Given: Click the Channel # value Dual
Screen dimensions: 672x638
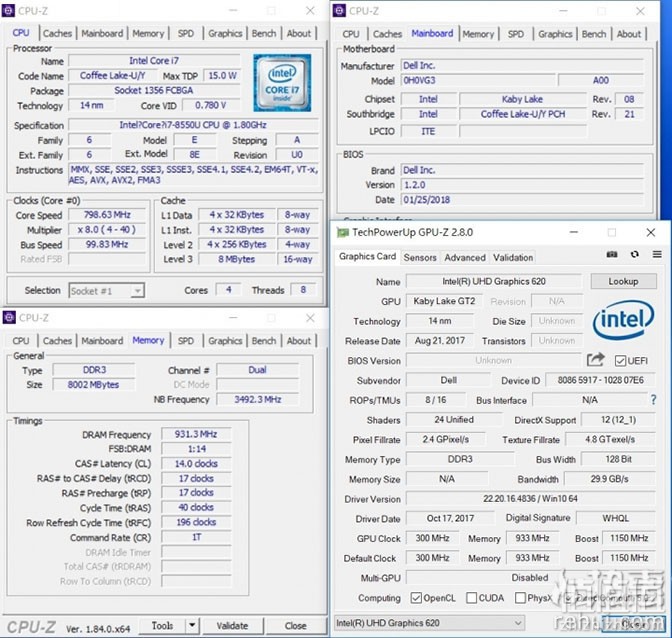Looking at the screenshot, I should tap(258, 370).
